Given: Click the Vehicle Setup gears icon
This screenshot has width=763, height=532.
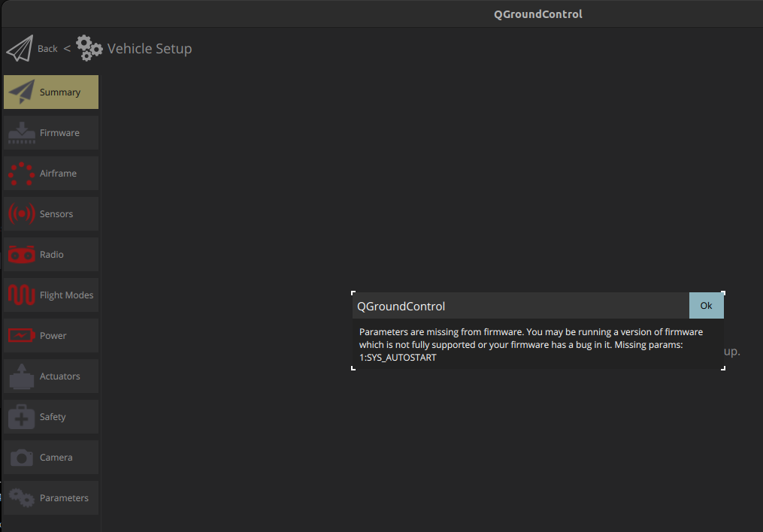Looking at the screenshot, I should click(89, 48).
